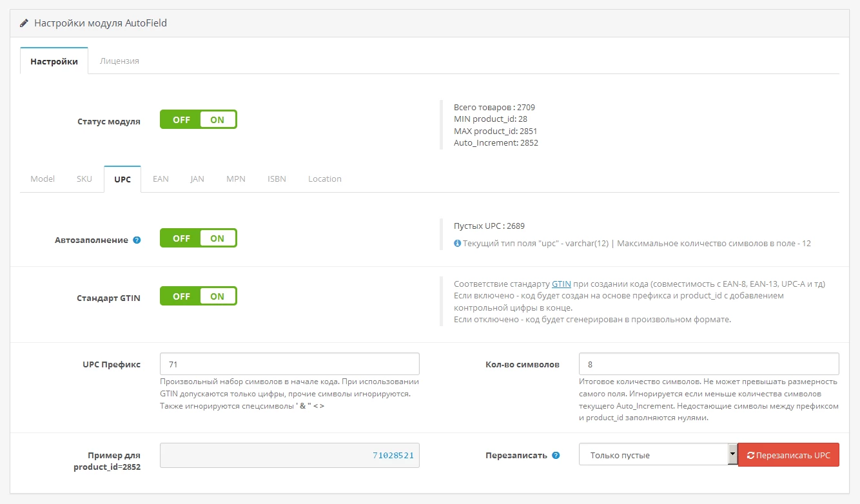860x504 pixels.
Task: Open the JAN field tab
Action: [x=197, y=179]
